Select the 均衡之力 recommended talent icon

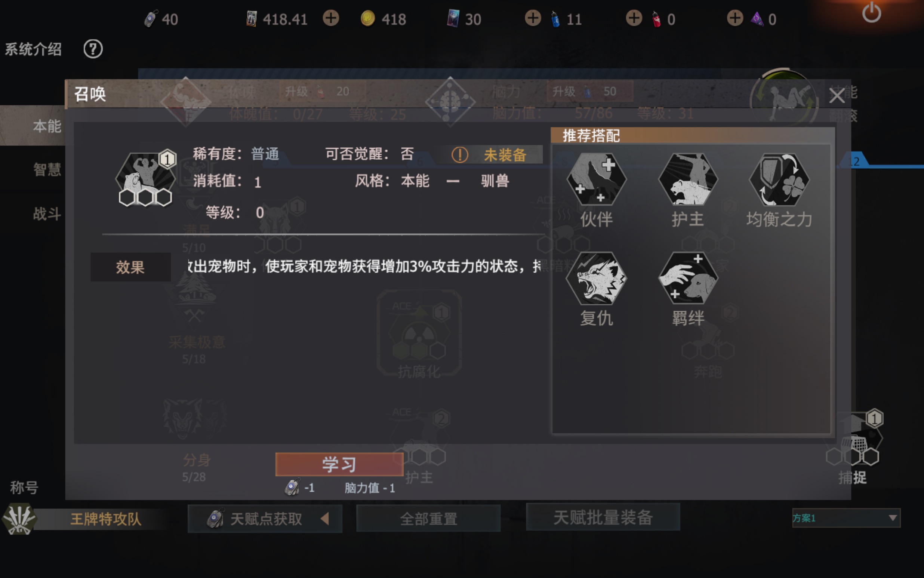(x=780, y=179)
